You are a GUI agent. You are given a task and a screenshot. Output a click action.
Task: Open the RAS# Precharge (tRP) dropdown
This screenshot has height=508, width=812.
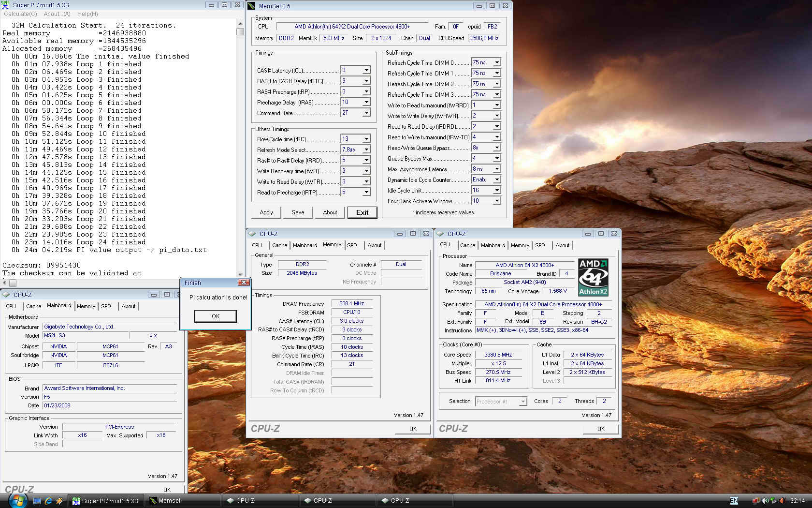tap(366, 91)
